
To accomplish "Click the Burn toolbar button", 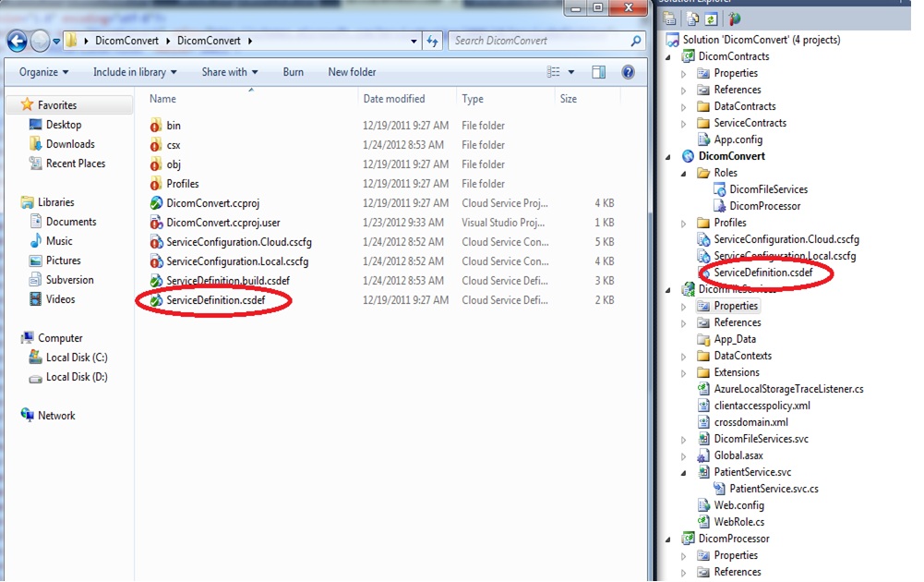I will click(x=293, y=72).
